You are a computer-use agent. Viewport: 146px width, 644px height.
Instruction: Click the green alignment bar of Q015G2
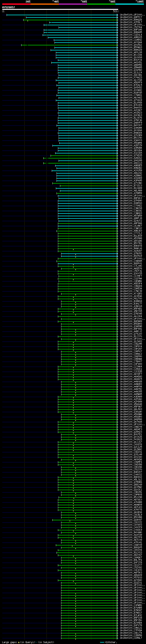pyautogui.click(x=69, y=45)
